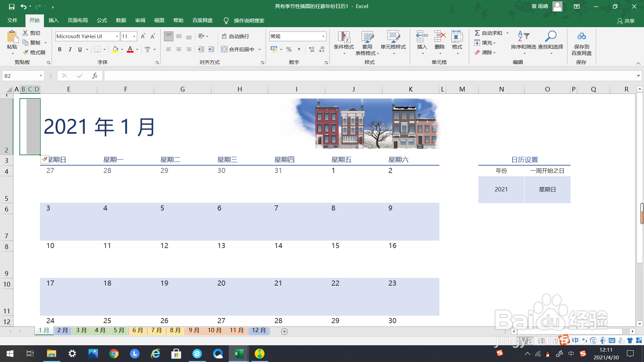This screenshot has height=362, width=644.
Task: Click the Format Painter (格式刷) icon
Action: click(25, 52)
